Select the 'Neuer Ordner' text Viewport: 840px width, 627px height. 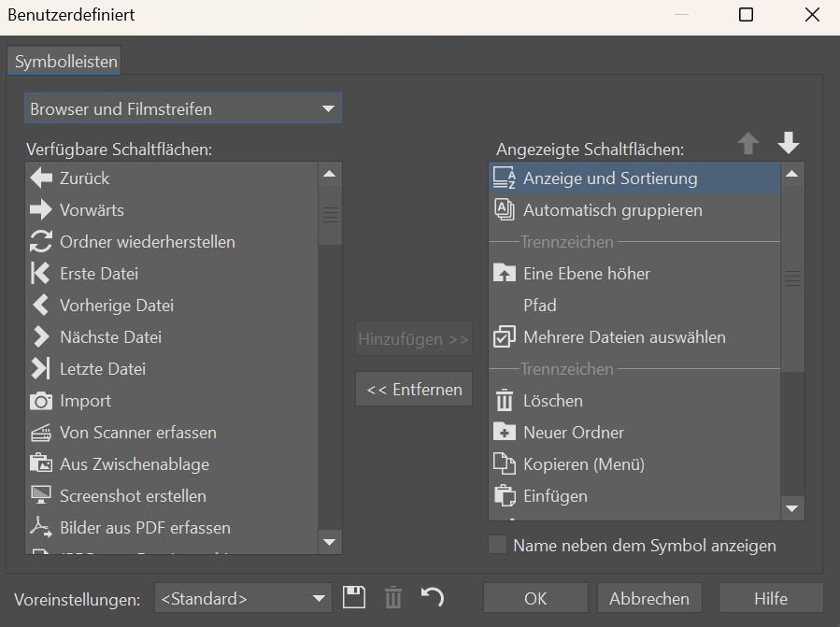[x=574, y=433]
